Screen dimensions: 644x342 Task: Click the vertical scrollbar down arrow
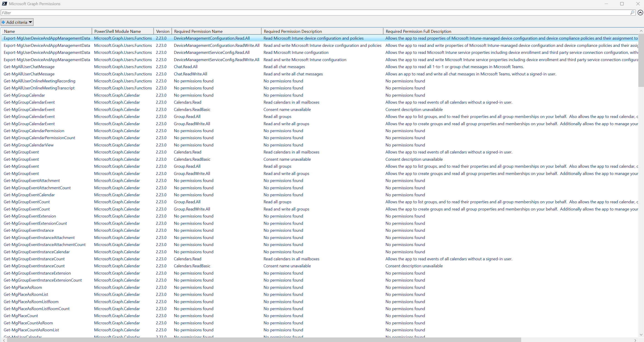point(641,335)
